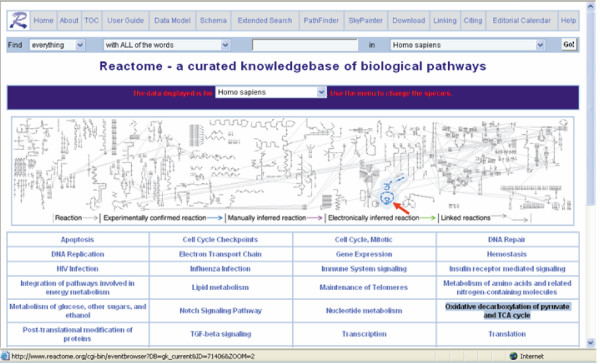
Task: Click the scrollbar down arrow
Action: (591, 342)
